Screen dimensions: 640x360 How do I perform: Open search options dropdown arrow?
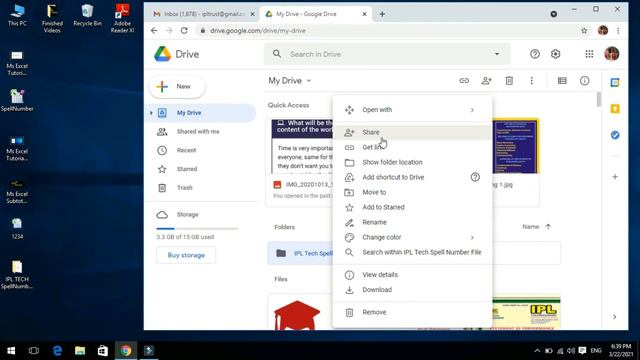tap(497, 54)
